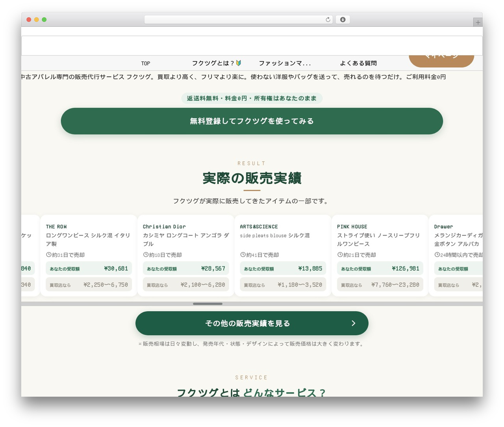Image resolution: width=504 pixels, height=427 pixels.
Task: Click the ¥1,180〜3,520 buyback range
Action: coord(300,285)
